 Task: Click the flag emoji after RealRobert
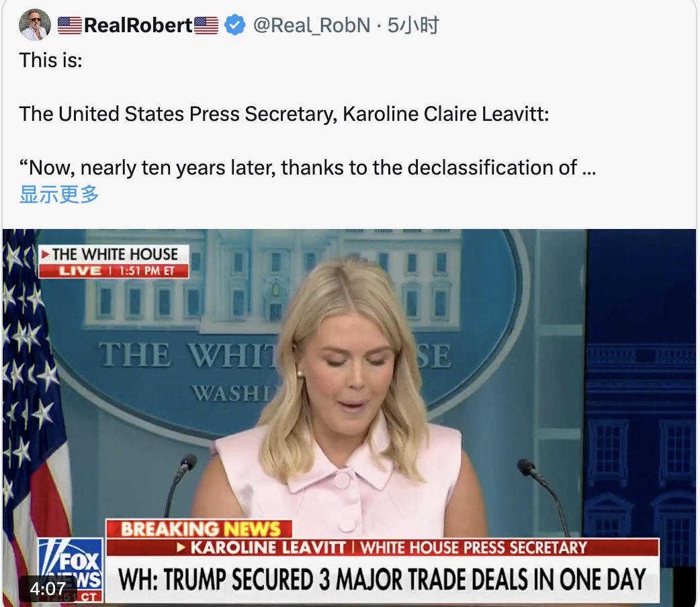pyautogui.click(x=206, y=26)
